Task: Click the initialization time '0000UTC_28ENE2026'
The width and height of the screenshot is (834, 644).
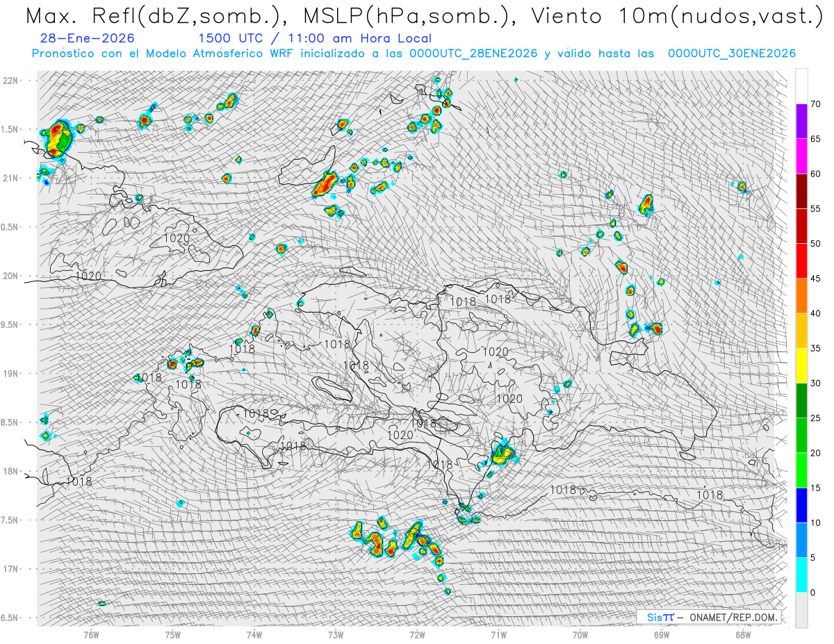Action: 473,53
